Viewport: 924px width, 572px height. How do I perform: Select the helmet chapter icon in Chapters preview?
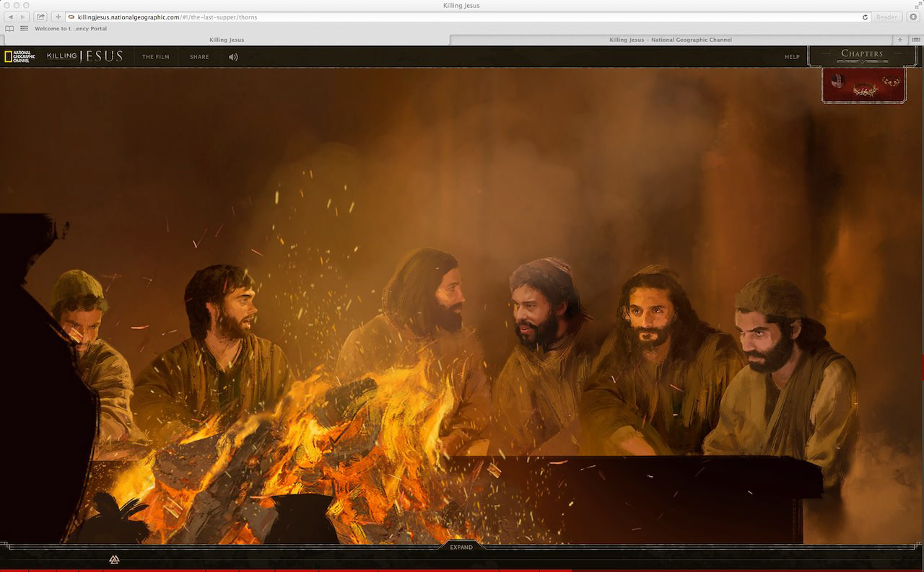tap(838, 81)
